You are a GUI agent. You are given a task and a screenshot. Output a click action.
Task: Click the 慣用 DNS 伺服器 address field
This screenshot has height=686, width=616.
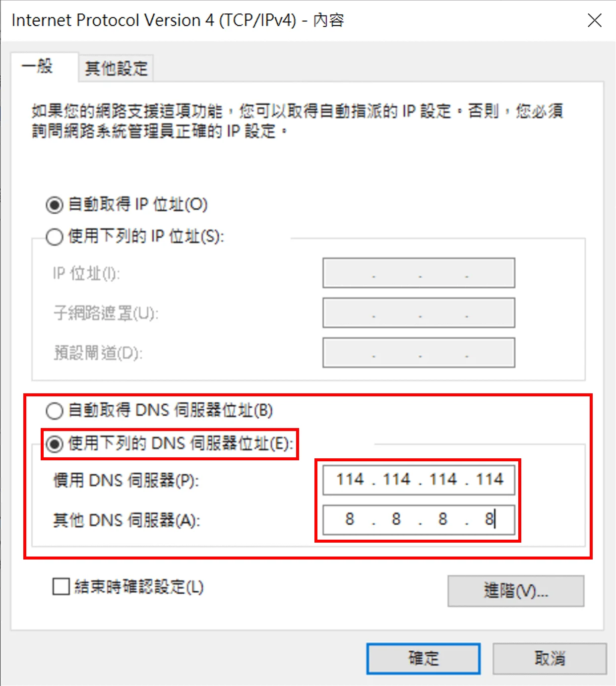(419, 480)
